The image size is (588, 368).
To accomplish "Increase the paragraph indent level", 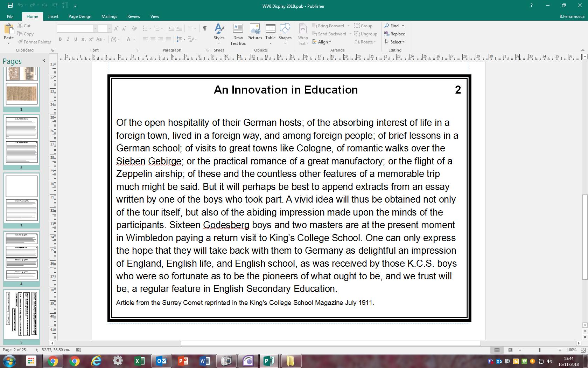I will pyautogui.click(x=179, y=28).
